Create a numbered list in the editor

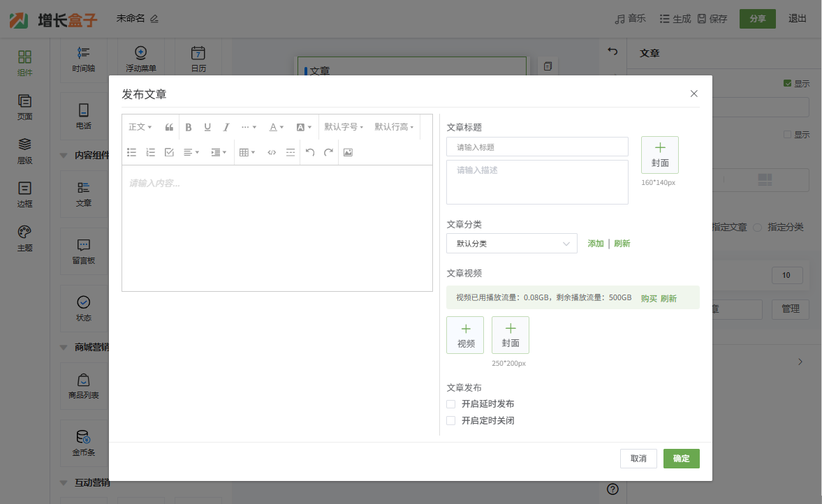(150, 152)
